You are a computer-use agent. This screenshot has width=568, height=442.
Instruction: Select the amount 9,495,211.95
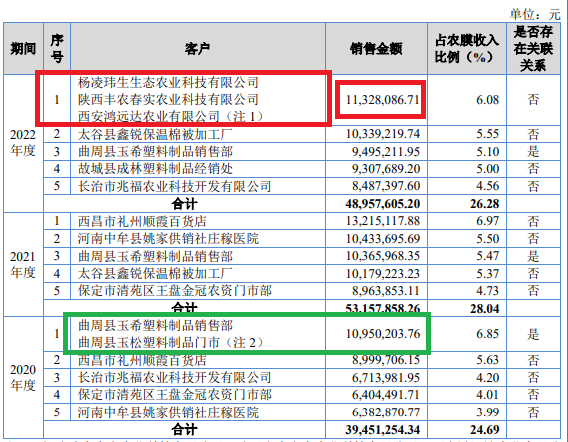386,151
